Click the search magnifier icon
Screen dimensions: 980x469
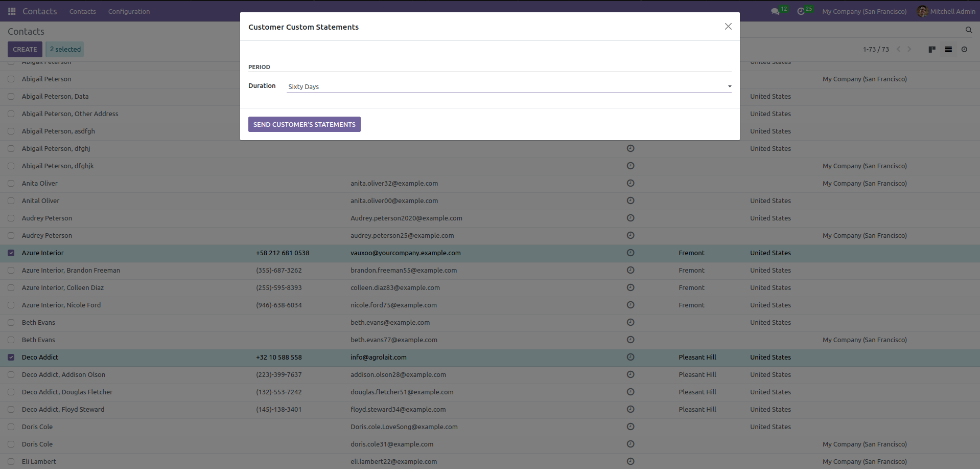point(969,30)
